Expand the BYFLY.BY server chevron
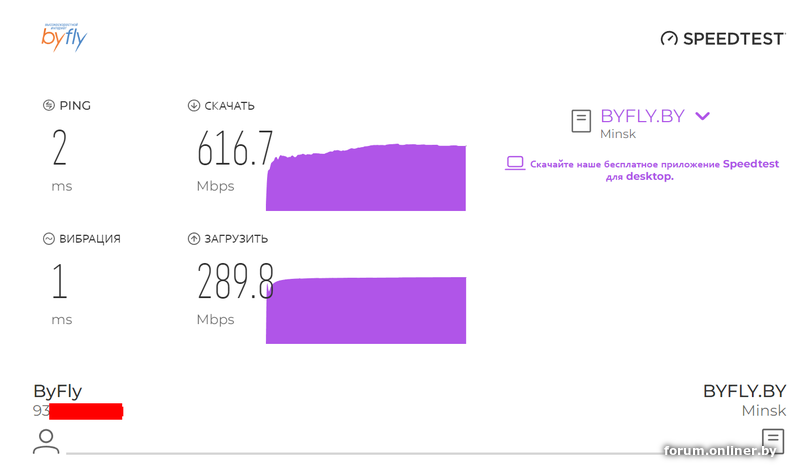800x474 pixels. [x=703, y=116]
